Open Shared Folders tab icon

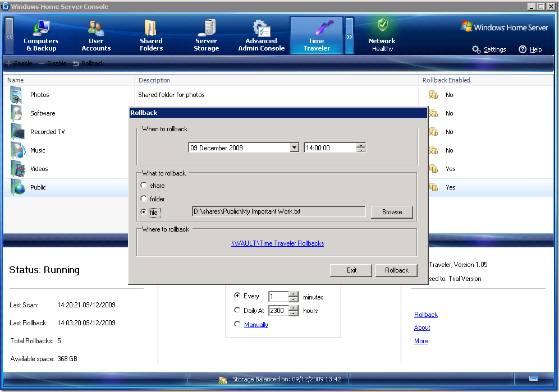(151, 28)
